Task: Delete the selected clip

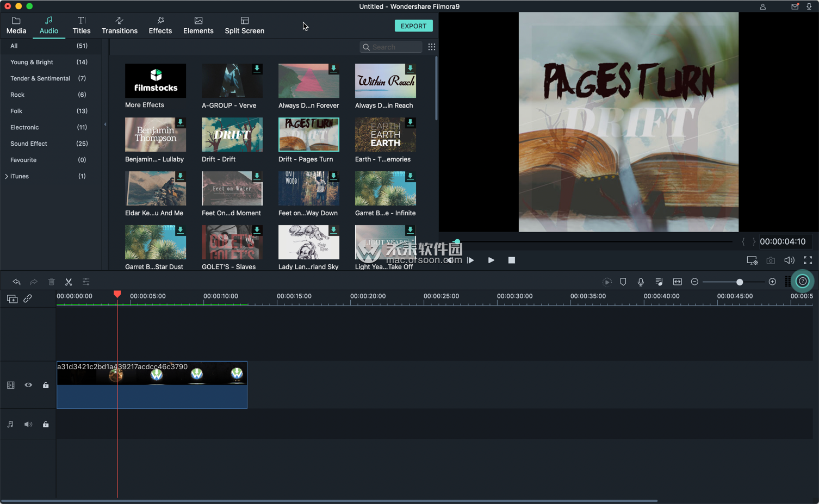Action: click(51, 282)
